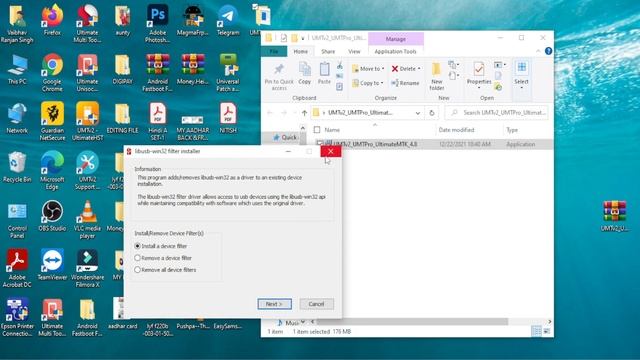Open Delete dropdown arrow in ribbon
Screen dimensions: 640x360
419,69
